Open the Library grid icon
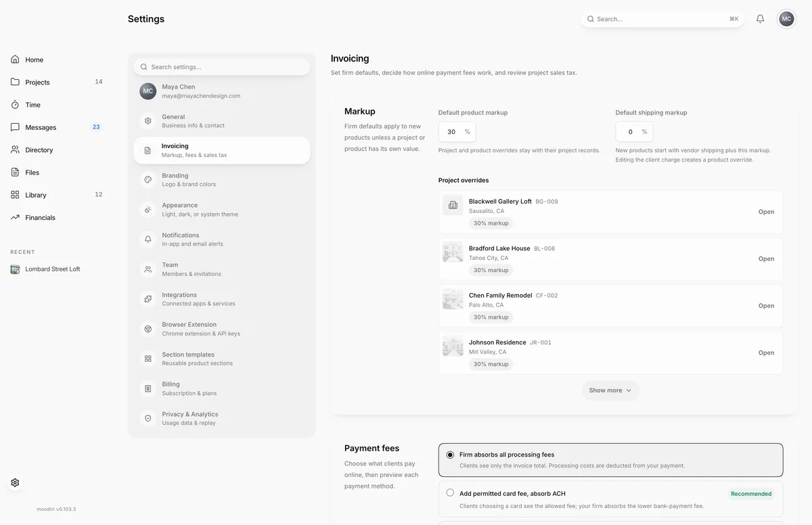Image resolution: width=812 pixels, height=525 pixels. point(15,195)
